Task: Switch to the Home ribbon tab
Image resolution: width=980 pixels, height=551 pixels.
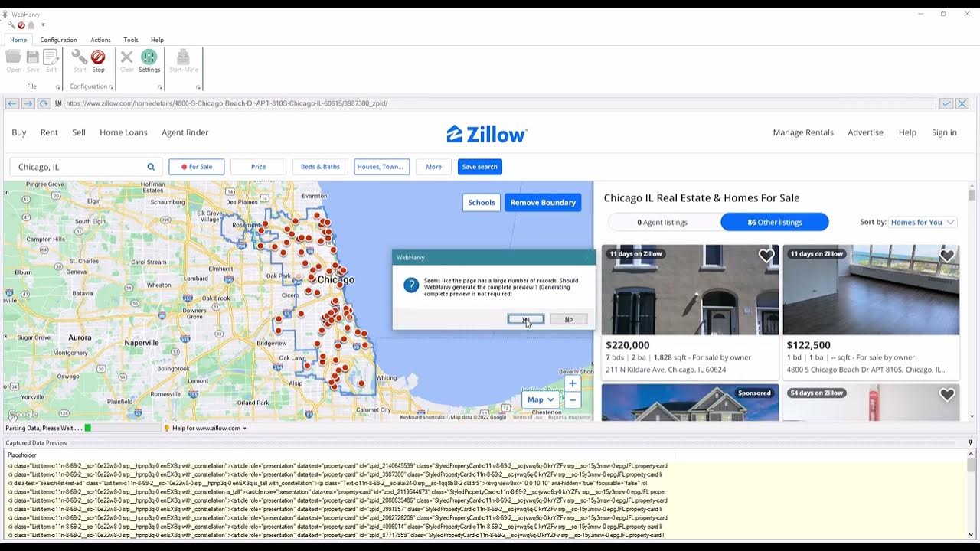Action: pyautogui.click(x=18, y=40)
